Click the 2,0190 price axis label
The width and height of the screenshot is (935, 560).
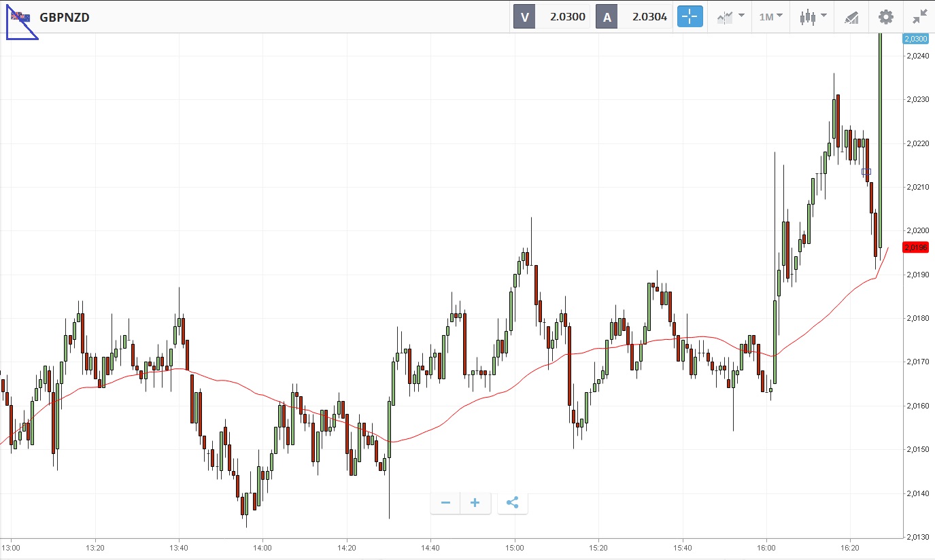click(917, 275)
